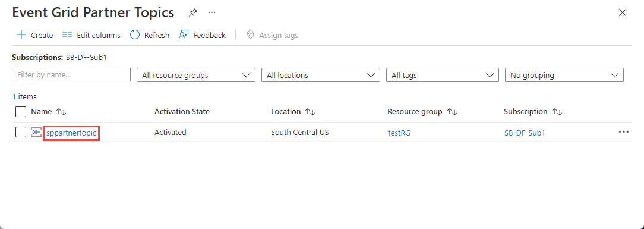Open the sppartnertopic link
The width and height of the screenshot is (644, 229).
pyautogui.click(x=71, y=133)
